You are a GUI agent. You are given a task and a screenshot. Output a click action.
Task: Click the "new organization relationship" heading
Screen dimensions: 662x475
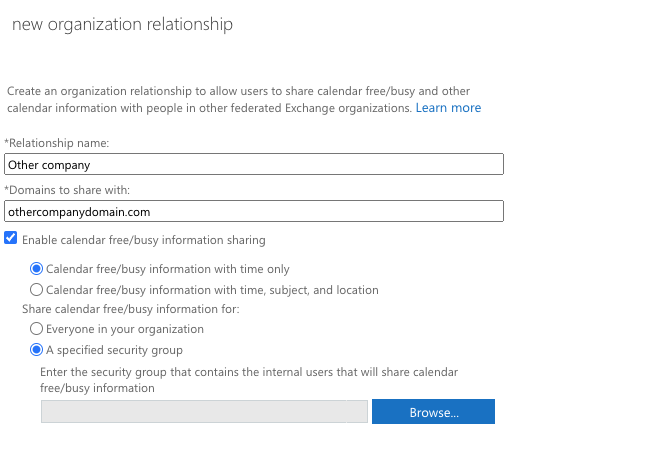(122, 25)
